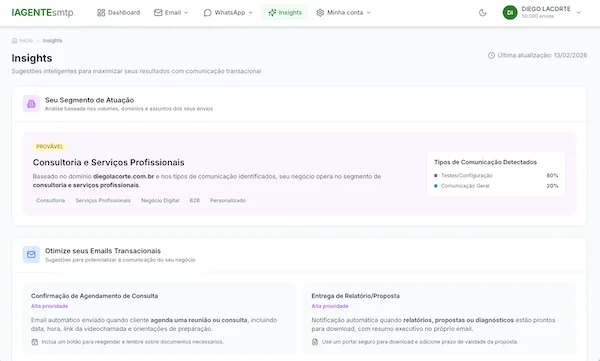Screen dimensions: 600x361
Task: Click the Insights breadcrumb item
Action: coord(52,41)
